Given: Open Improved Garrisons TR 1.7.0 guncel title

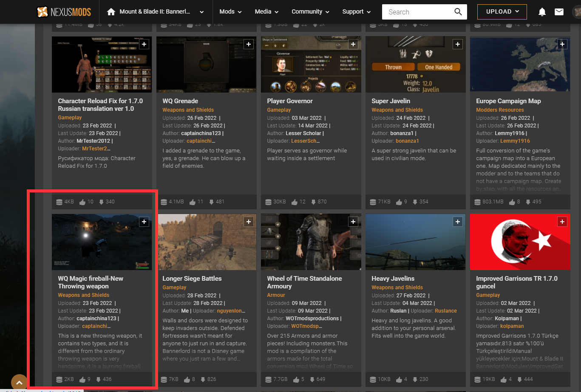Looking at the screenshot, I should [517, 282].
